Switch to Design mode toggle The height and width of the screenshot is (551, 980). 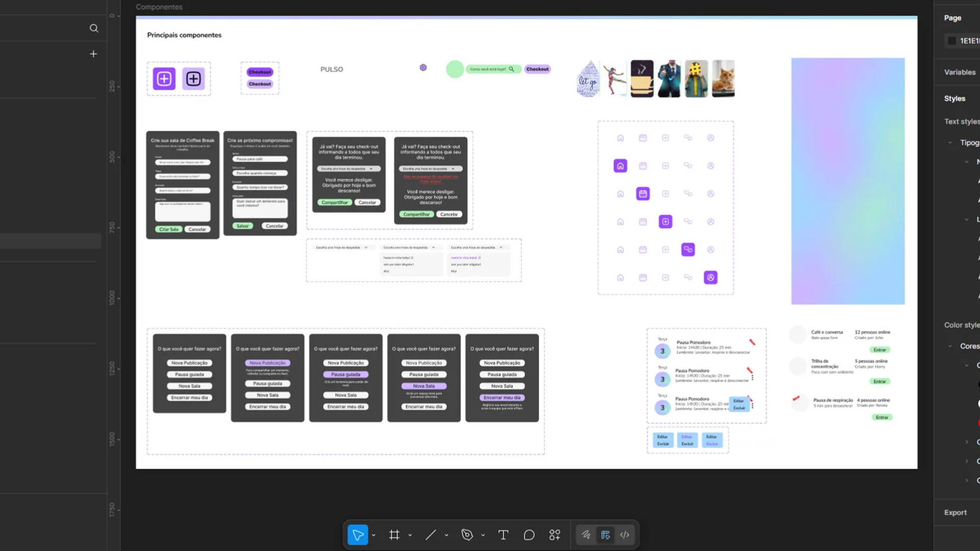pos(605,535)
